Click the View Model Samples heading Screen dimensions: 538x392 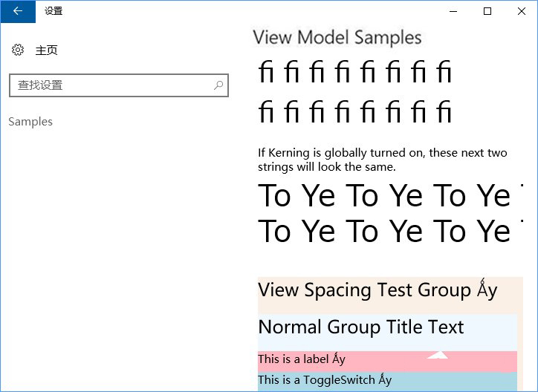[337, 37]
